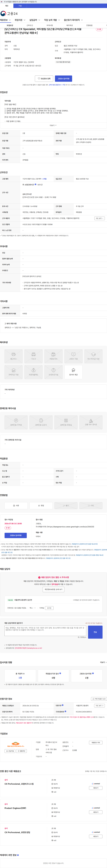
Task: Switch to the 기업 tab
Action: [x=20, y=6]
